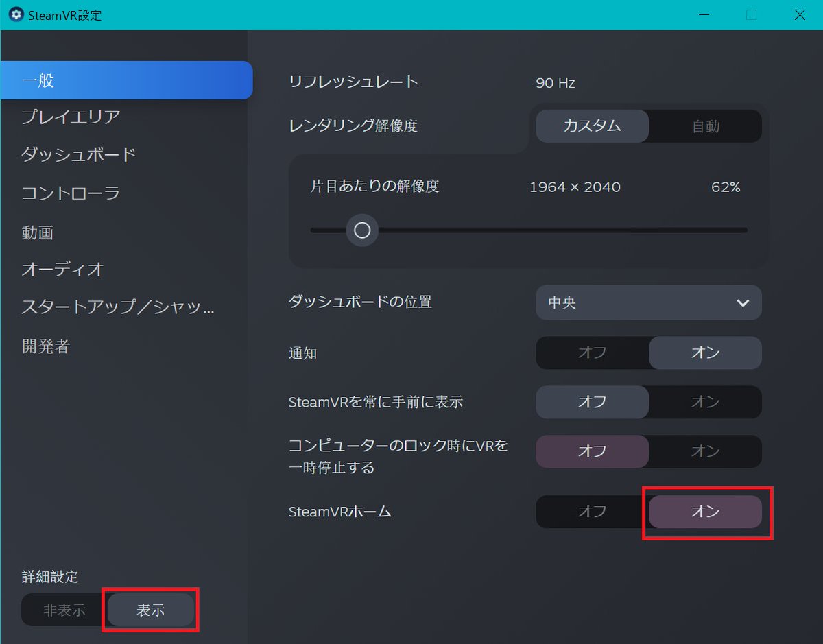Click the 1964 × 2040 resolution value
The height and width of the screenshot is (644, 823).
tap(575, 187)
